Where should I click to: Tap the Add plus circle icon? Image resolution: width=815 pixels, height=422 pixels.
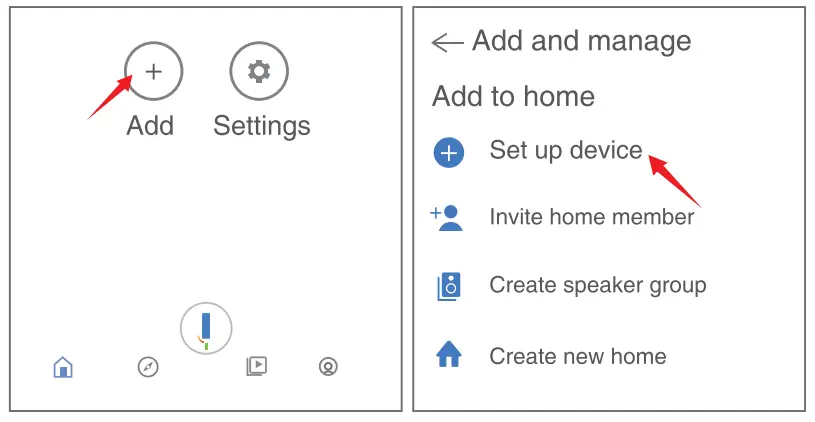pyautogui.click(x=153, y=72)
